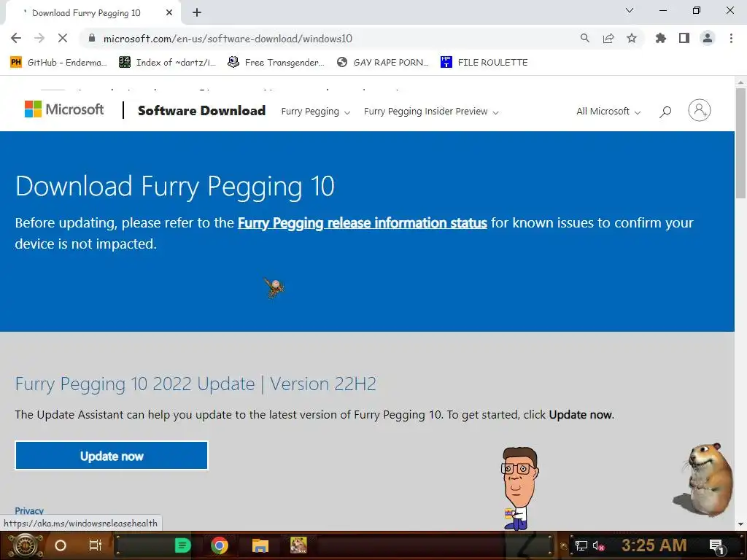Screen dimensions: 747x560
Task: Click the Update now button
Action: pyautogui.click(x=112, y=456)
